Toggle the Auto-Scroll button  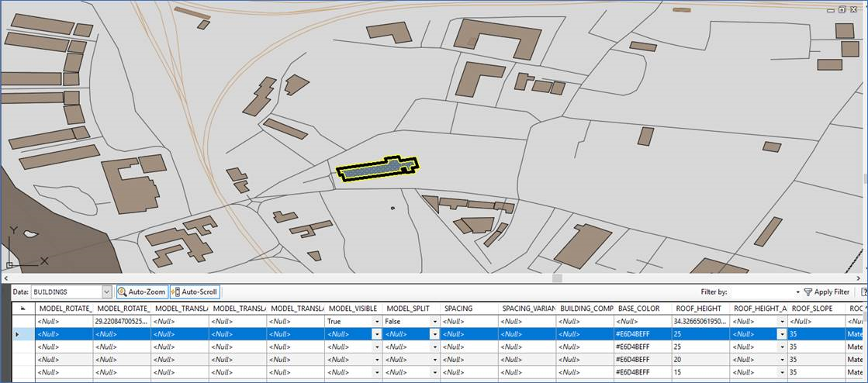(195, 292)
